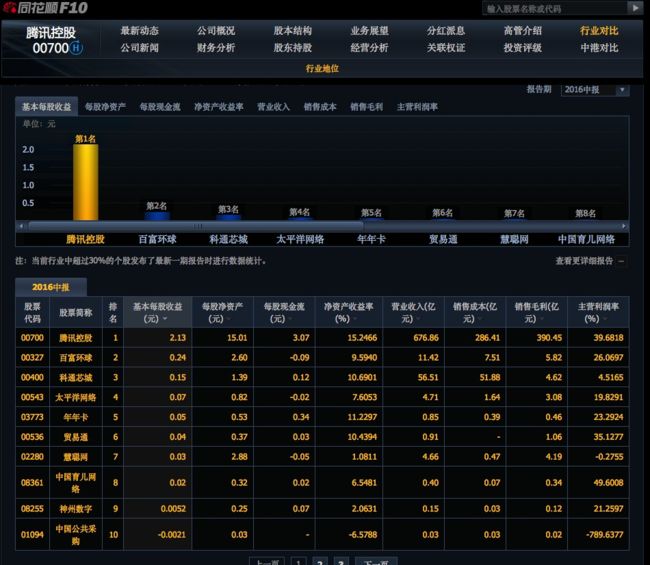650x565 pixels.
Task: Open 股东持股 in the navigation
Action: pos(293,48)
